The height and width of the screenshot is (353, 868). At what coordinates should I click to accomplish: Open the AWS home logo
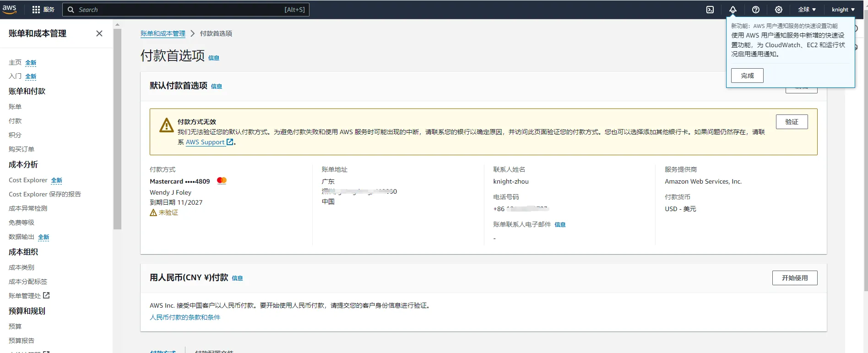pos(9,9)
